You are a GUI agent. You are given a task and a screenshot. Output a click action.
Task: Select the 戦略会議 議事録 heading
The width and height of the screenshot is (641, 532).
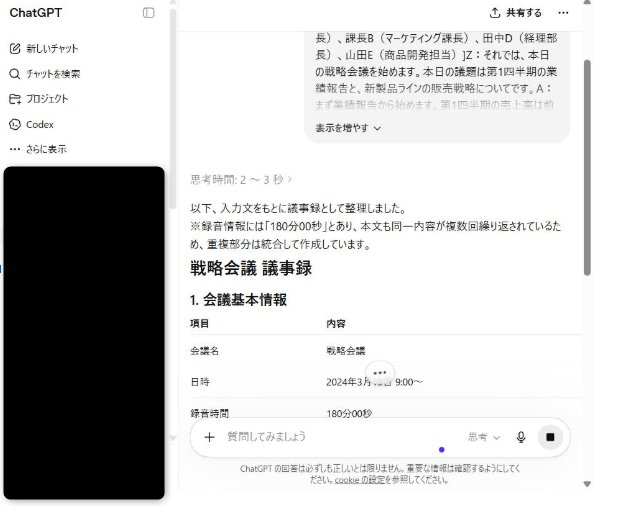(x=251, y=269)
